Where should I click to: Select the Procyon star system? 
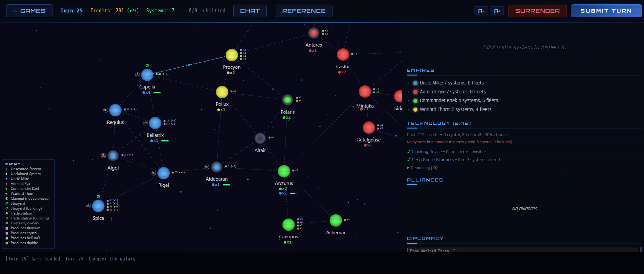pyautogui.click(x=232, y=55)
